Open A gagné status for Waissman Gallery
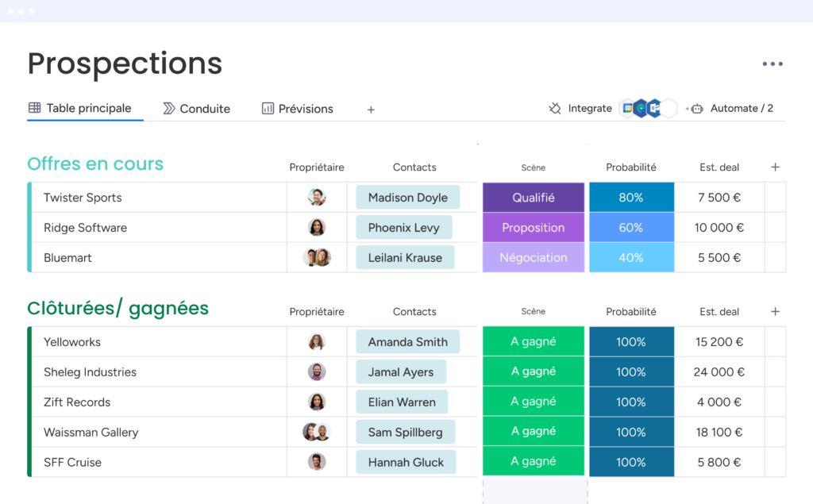Screen dimensions: 813x504 pyautogui.click(x=533, y=432)
